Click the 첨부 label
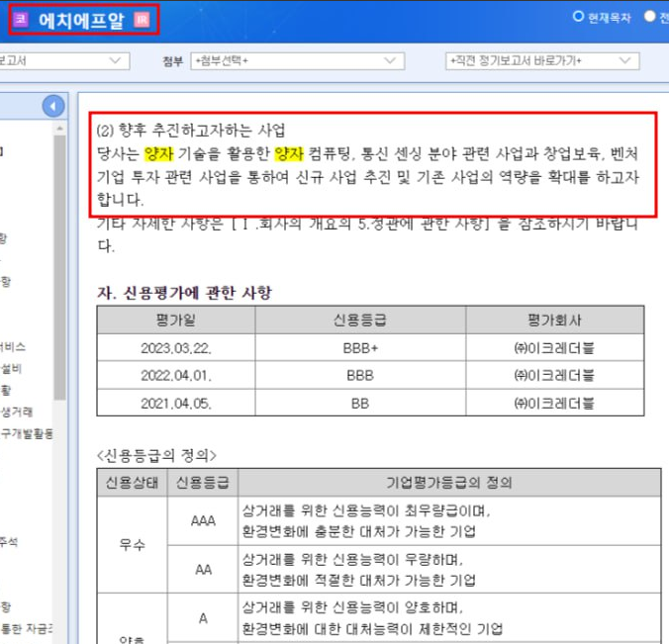The width and height of the screenshot is (669, 644). coord(172,61)
